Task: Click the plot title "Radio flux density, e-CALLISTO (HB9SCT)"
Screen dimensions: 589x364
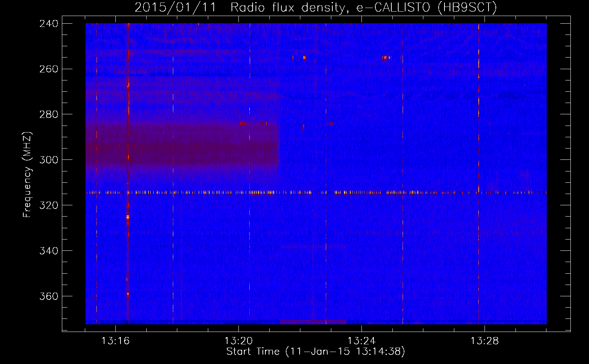Action: [364, 7]
